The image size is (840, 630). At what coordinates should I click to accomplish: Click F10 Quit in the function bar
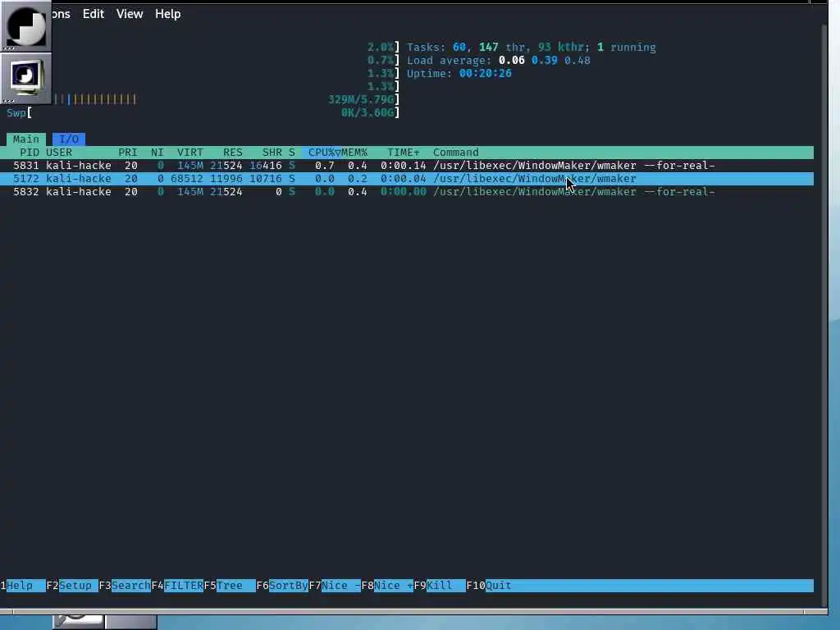click(489, 586)
